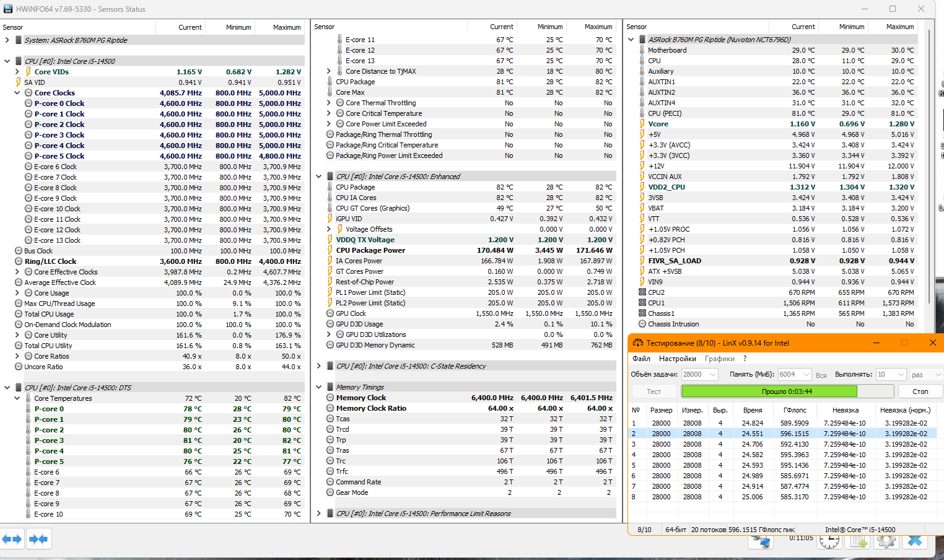This screenshot has width=944, height=560.
Task: Open HWiNFO settings gear icon
Action: [887, 541]
